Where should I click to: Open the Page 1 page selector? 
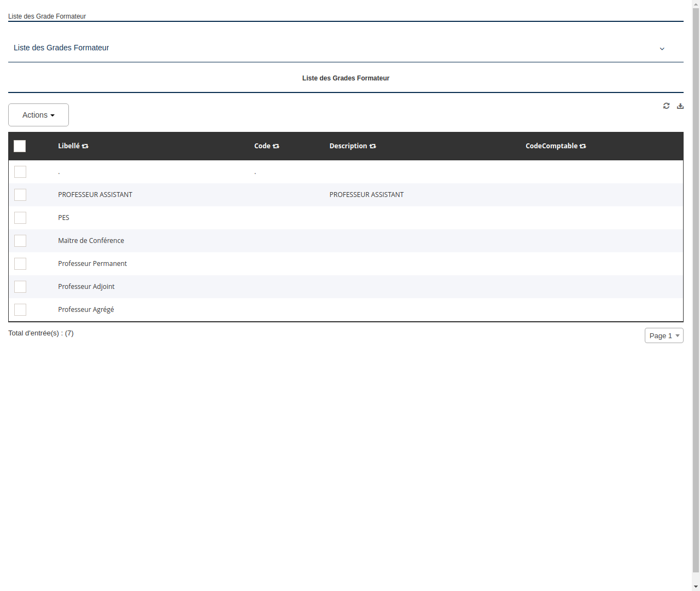coord(664,335)
